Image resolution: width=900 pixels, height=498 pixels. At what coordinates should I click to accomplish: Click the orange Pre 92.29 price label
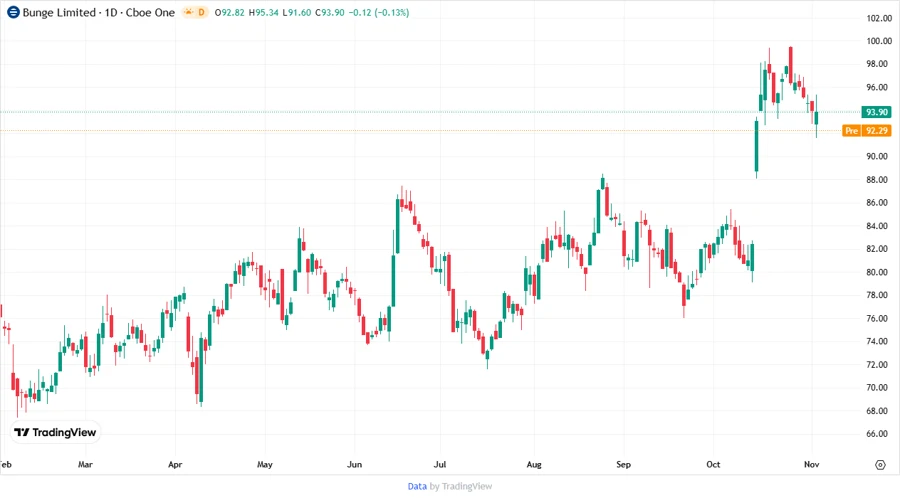click(x=867, y=131)
